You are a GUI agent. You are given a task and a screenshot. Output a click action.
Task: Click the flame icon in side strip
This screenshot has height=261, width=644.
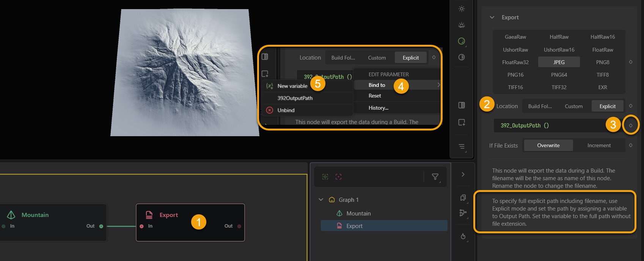coord(463,236)
